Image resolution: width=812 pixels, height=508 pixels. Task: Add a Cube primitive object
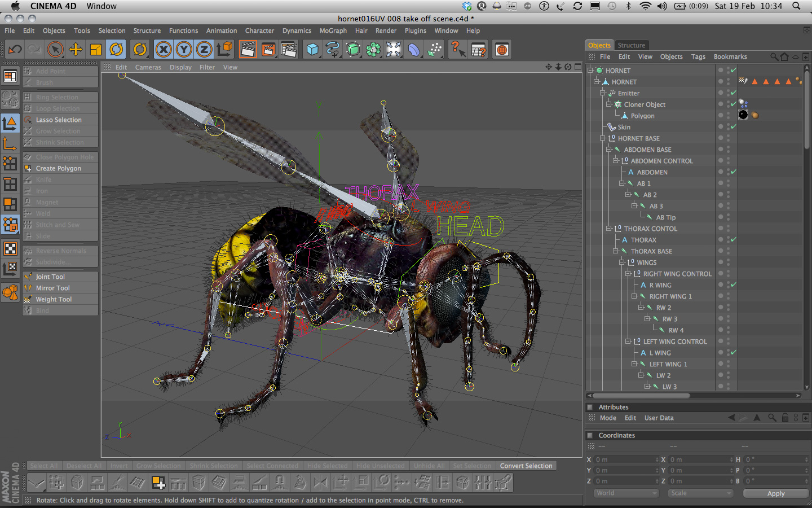point(312,50)
